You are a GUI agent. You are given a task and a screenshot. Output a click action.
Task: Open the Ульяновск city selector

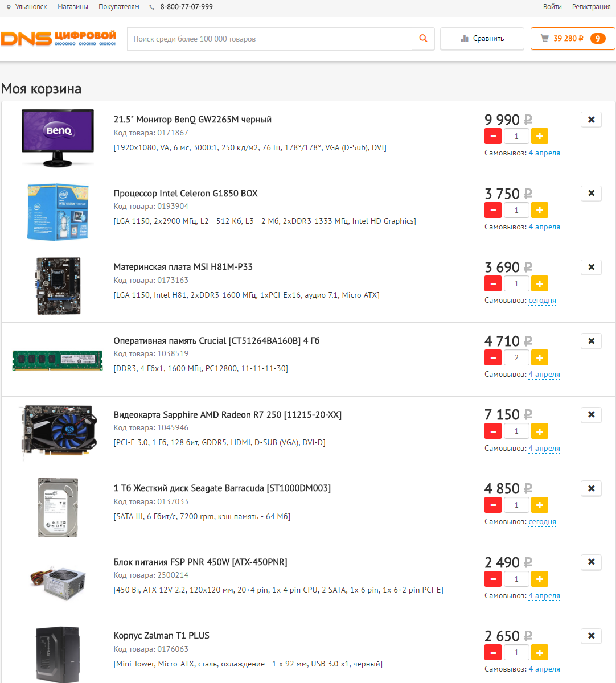click(x=27, y=7)
